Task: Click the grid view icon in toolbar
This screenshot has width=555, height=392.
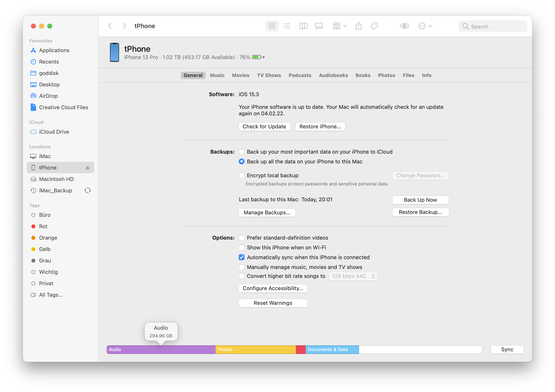Action: pyautogui.click(x=272, y=26)
